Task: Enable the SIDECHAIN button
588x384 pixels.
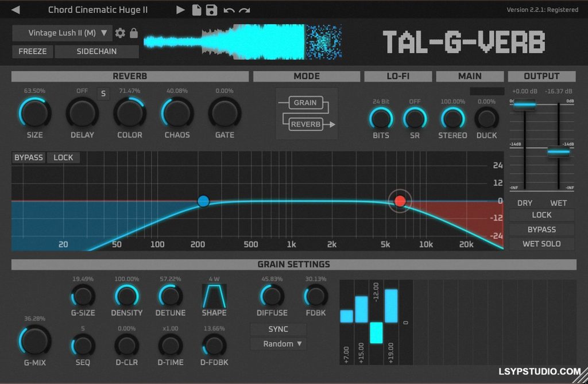Action: 96,52
